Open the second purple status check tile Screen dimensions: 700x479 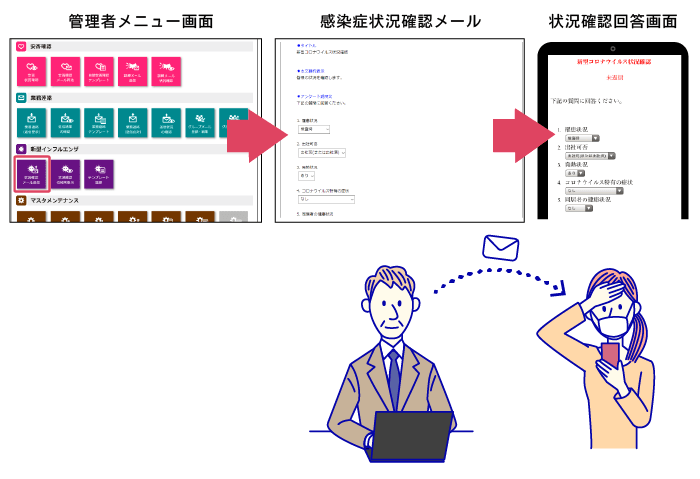(x=65, y=174)
